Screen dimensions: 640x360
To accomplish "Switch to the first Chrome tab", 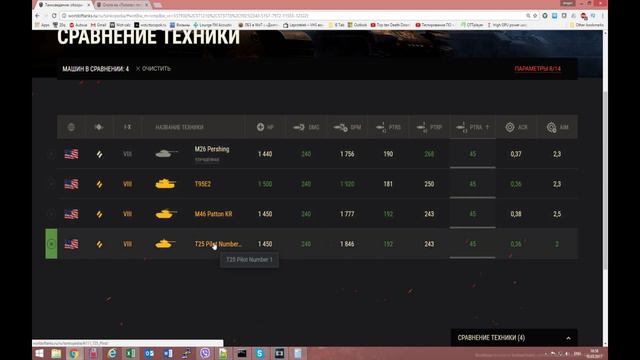I will point(63,5).
